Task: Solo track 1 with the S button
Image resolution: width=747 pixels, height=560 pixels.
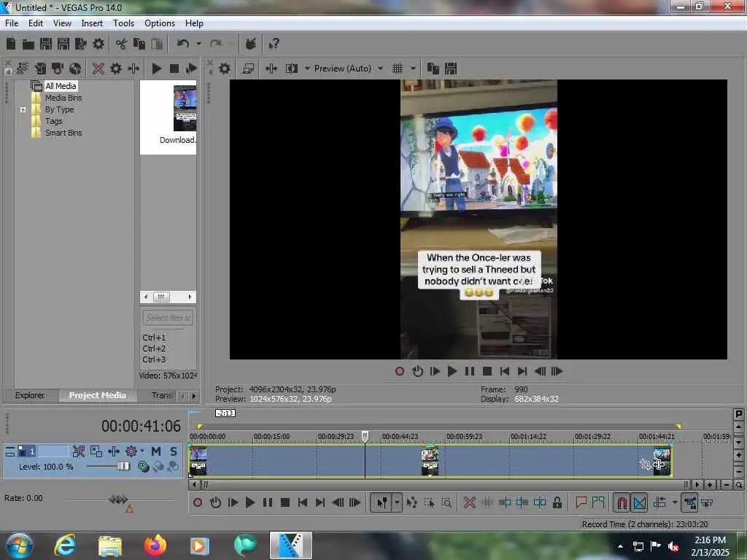Action: click(x=174, y=451)
